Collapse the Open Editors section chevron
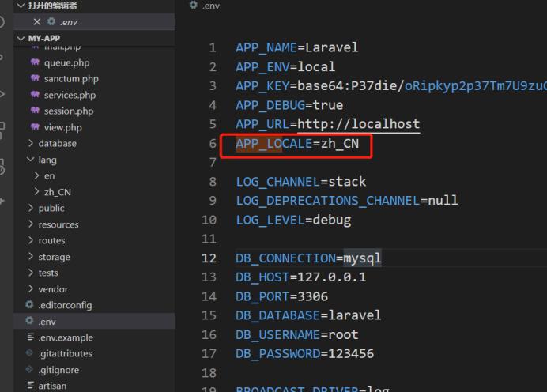 [x=21, y=6]
